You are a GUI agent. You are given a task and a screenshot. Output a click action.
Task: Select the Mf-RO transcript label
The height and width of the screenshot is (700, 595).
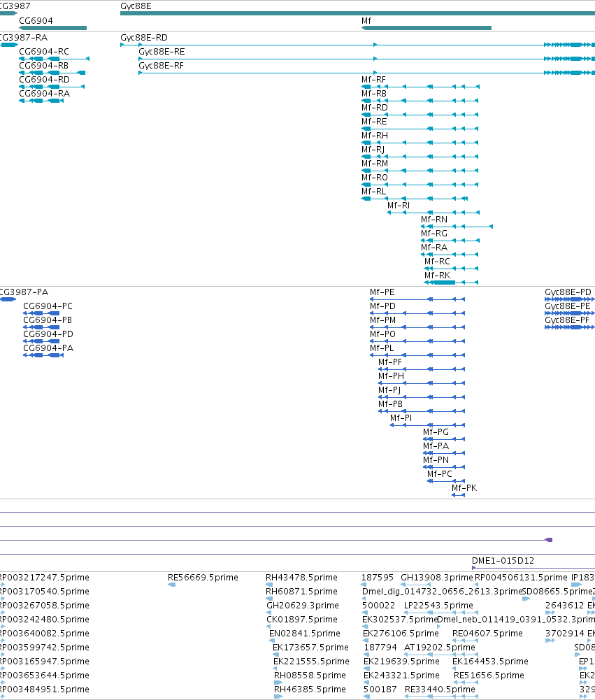(x=375, y=178)
